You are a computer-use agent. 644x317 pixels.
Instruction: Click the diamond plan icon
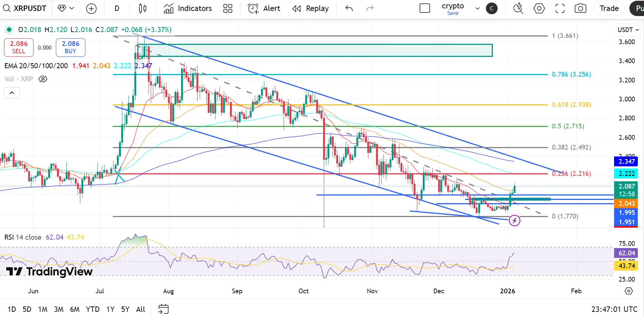62,8
